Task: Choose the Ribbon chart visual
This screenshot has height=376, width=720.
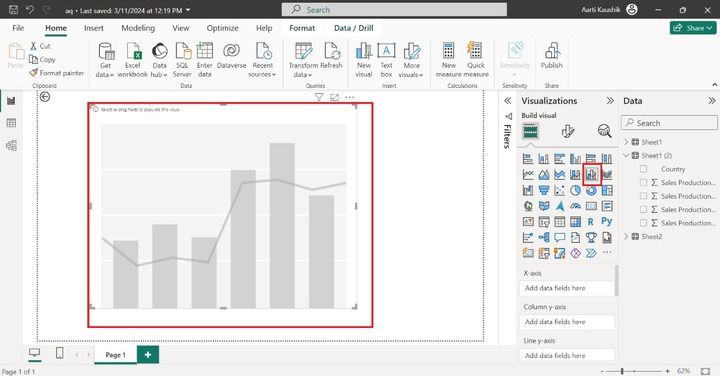Action: (607, 174)
